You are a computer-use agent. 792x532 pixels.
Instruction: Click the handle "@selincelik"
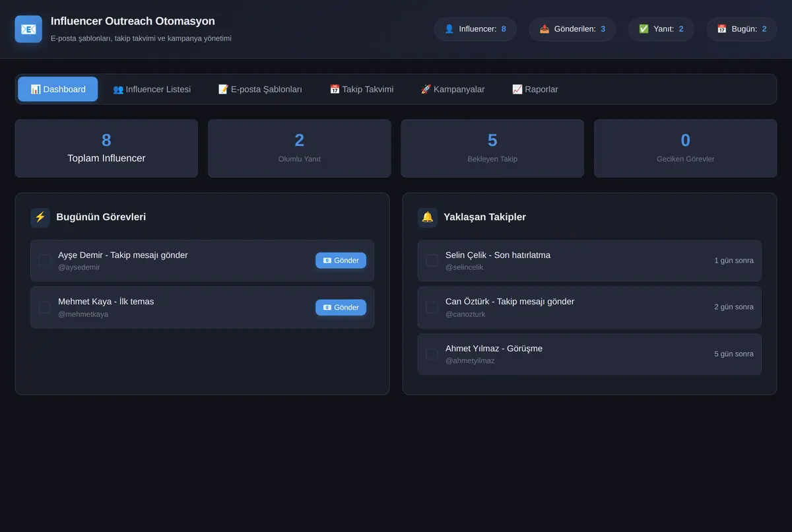point(465,267)
